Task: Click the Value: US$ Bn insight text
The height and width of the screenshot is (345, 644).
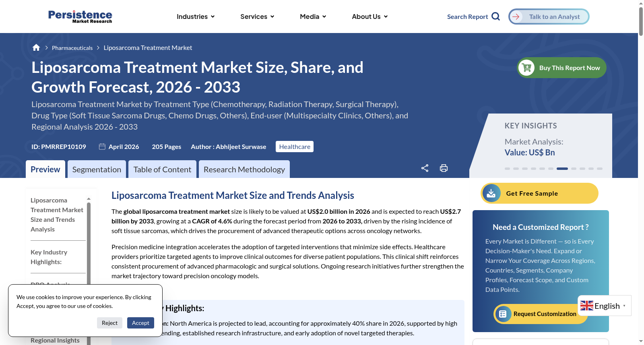Action: (x=530, y=153)
